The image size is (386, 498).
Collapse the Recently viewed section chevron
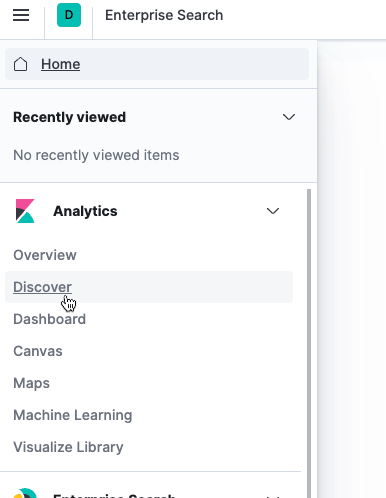coord(289,117)
